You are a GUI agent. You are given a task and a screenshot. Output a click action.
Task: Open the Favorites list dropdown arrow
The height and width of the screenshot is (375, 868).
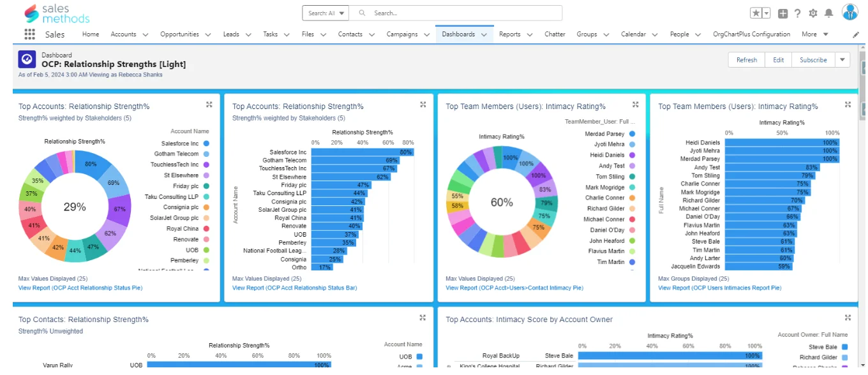[767, 13]
